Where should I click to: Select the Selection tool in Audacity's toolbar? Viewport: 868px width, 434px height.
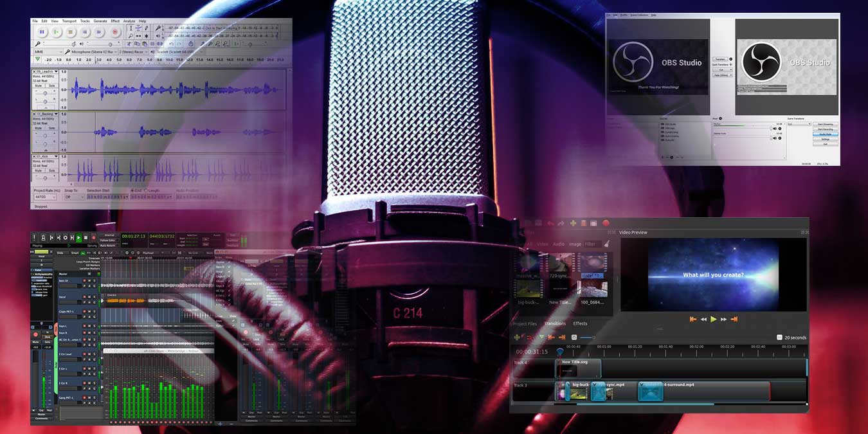pyautogui.click(x=131, y=27)
